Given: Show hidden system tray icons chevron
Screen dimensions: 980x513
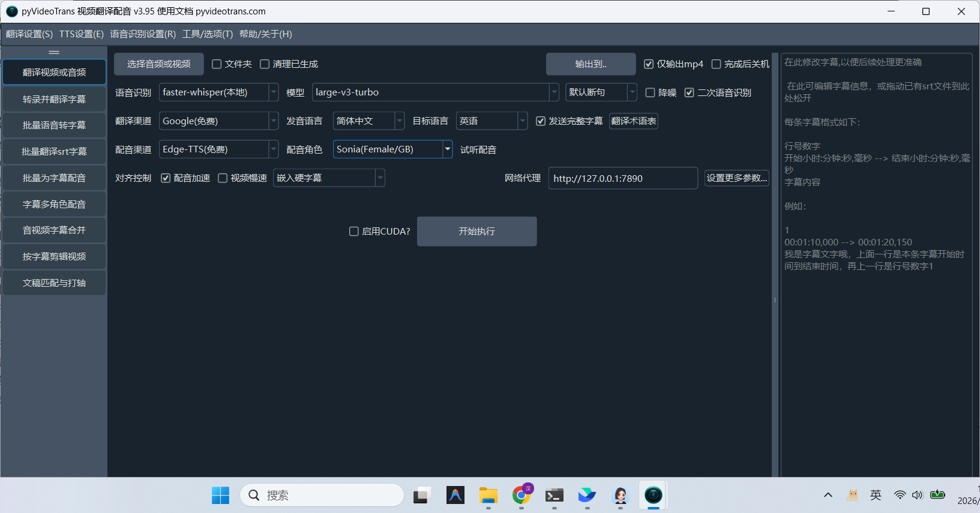Looking at the screenshot, I should [828, 496].
